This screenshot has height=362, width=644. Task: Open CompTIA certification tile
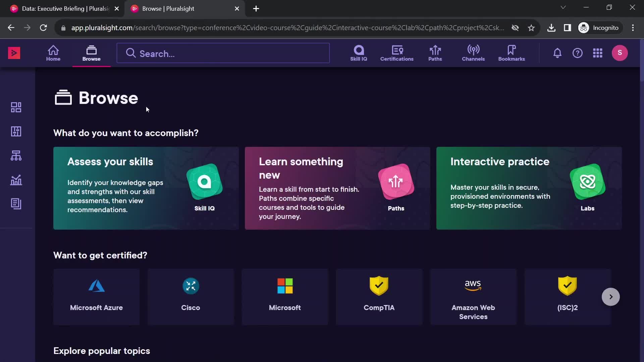379,297
